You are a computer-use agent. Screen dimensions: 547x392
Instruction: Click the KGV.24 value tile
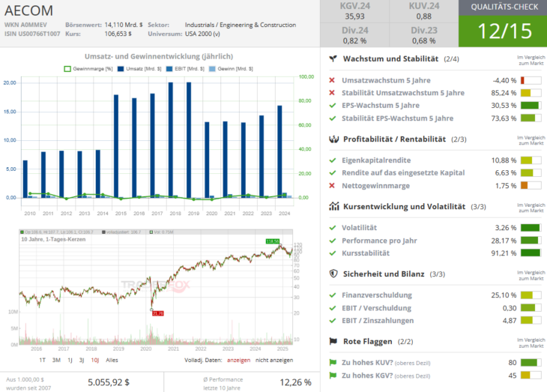click(x=354, y=11)
